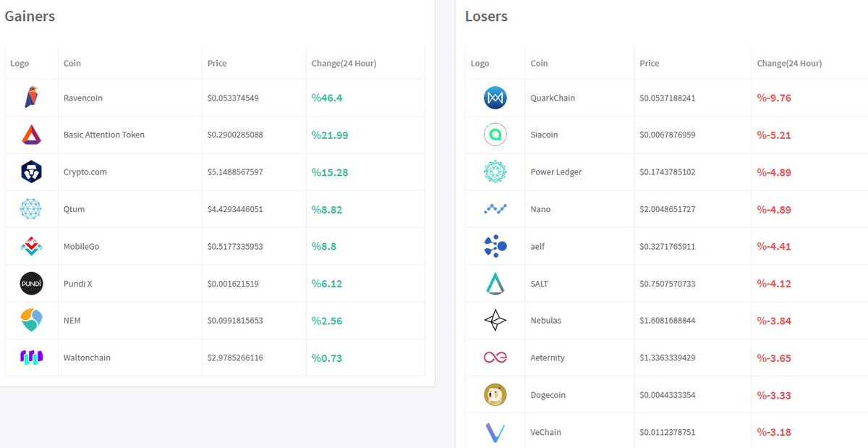
Task: Open the Basic Attention Token name
Action: [104, 135]
